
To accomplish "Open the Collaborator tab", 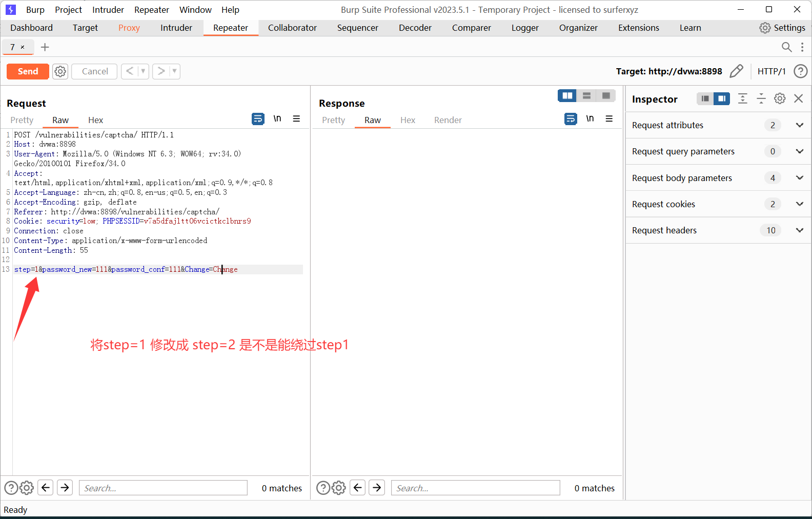I will point(292,28).
